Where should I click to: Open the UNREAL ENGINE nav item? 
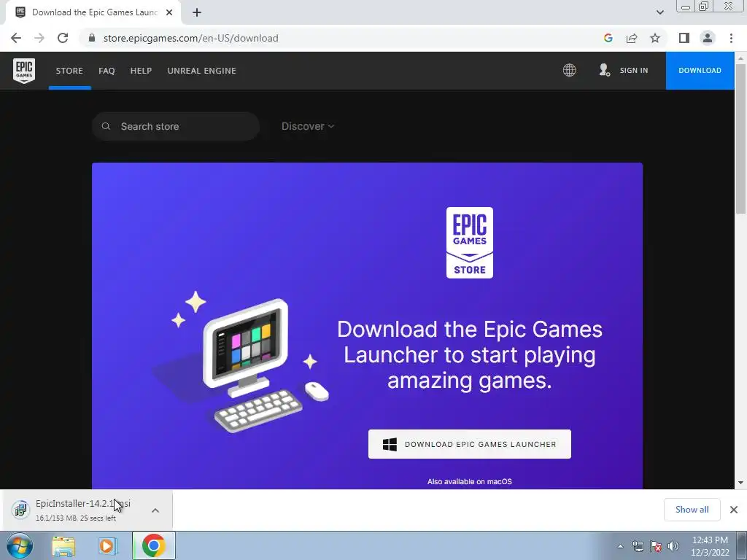coord(202,71)
